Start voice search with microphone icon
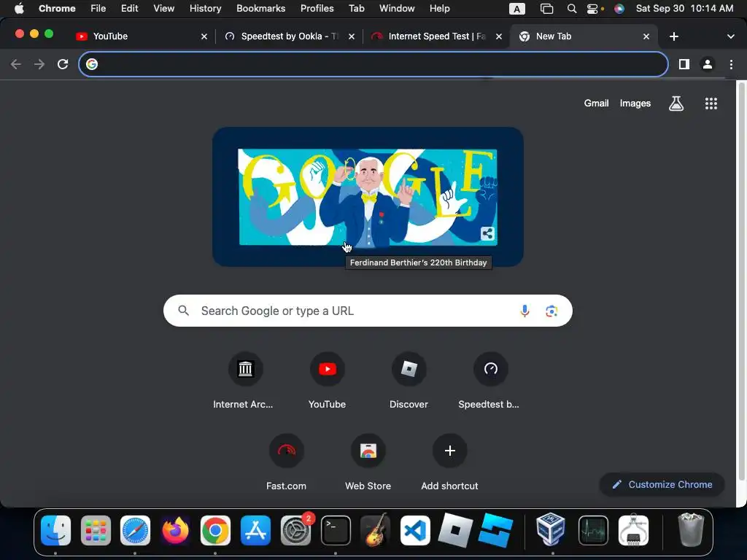Image resolution: width=747 pixels, height=560 pixels. [525, 311]
